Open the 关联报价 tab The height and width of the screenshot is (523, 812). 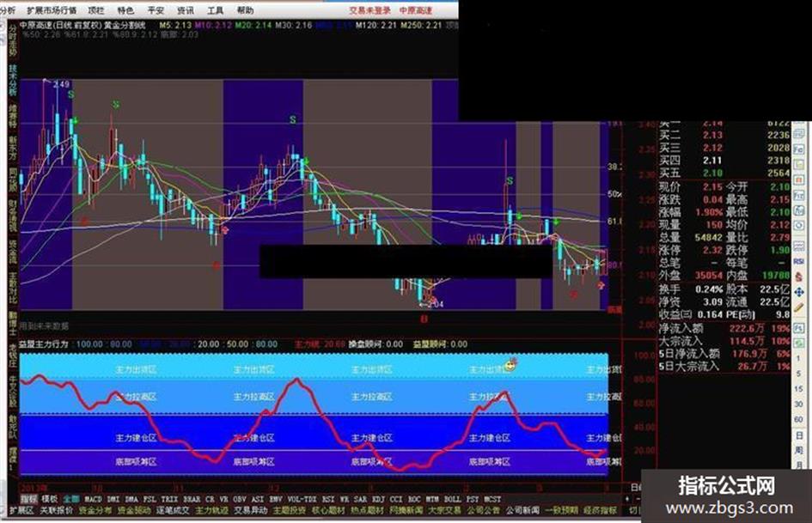[x=57, y=511]
